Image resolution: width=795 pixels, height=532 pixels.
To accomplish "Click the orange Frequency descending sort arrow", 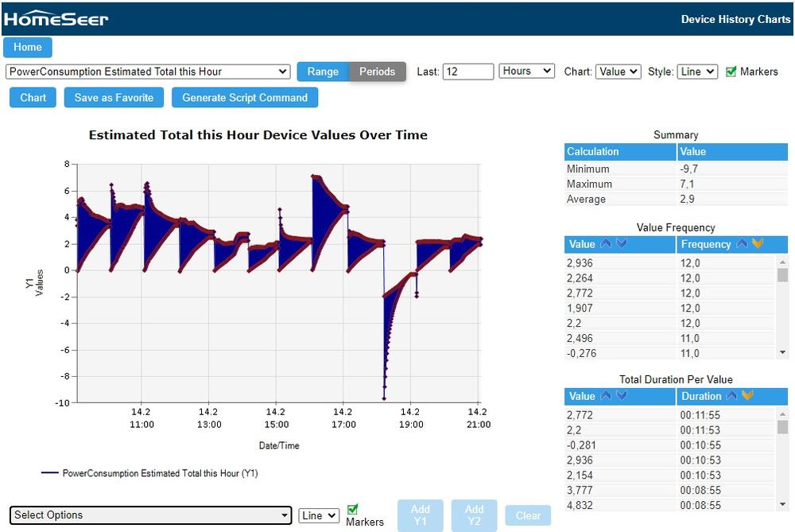I will pos(757,244).
